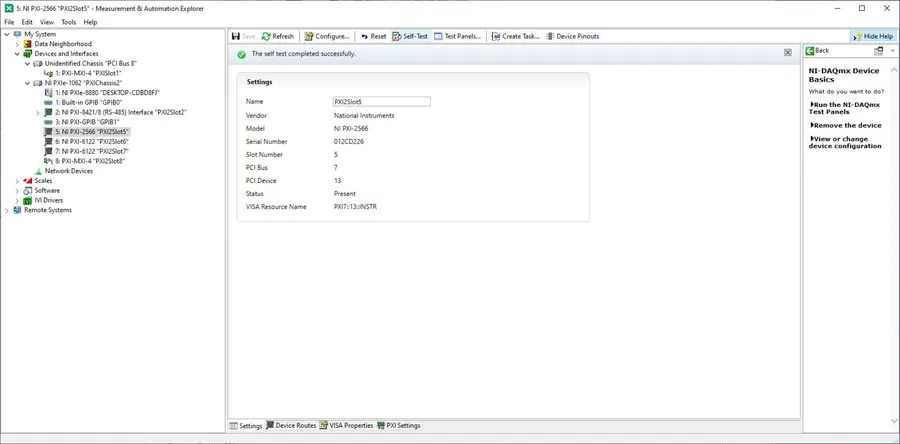This screenshot has width=900, height=444.
Task: Click the Refresh toolbar icon
Action: [x=278, y=36]
